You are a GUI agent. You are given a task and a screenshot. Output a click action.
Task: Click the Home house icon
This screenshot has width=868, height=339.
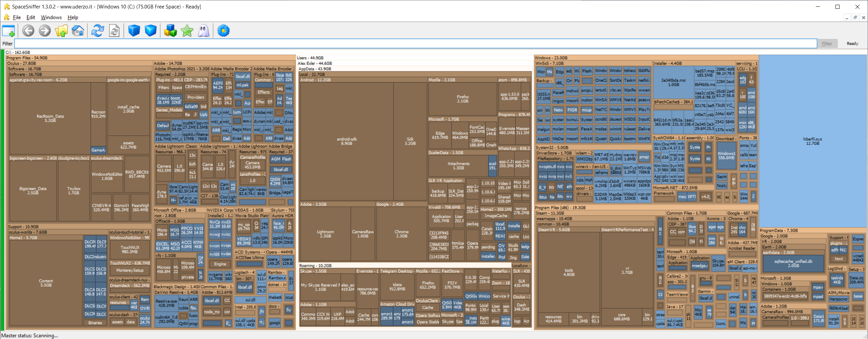78,31
